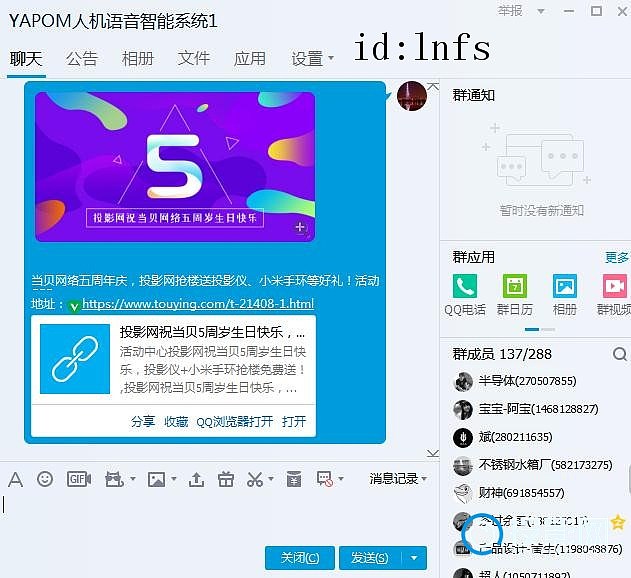Select member 财神(691854557)

point(535,493)
